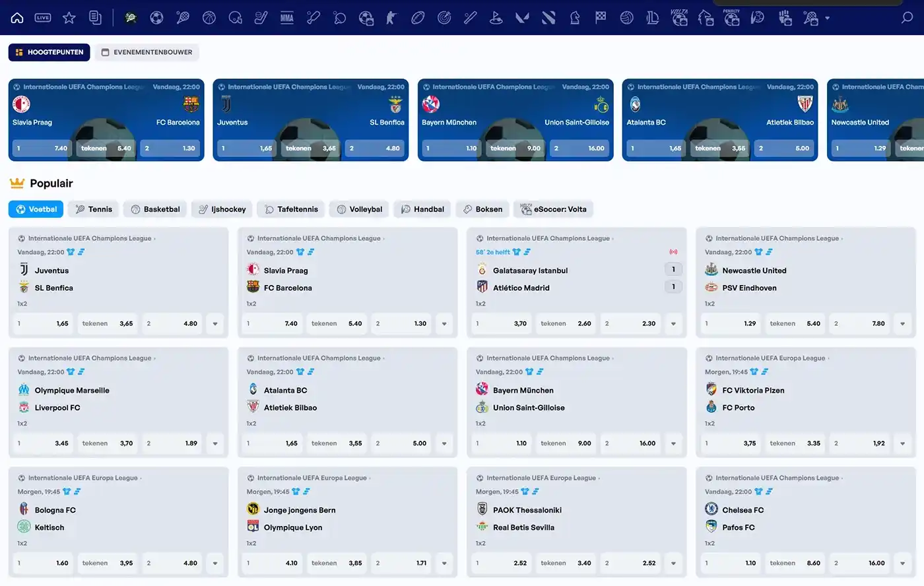Open the Penalty eSoccer icon
This screenshot has height=586, width=924.
point(731,18)
